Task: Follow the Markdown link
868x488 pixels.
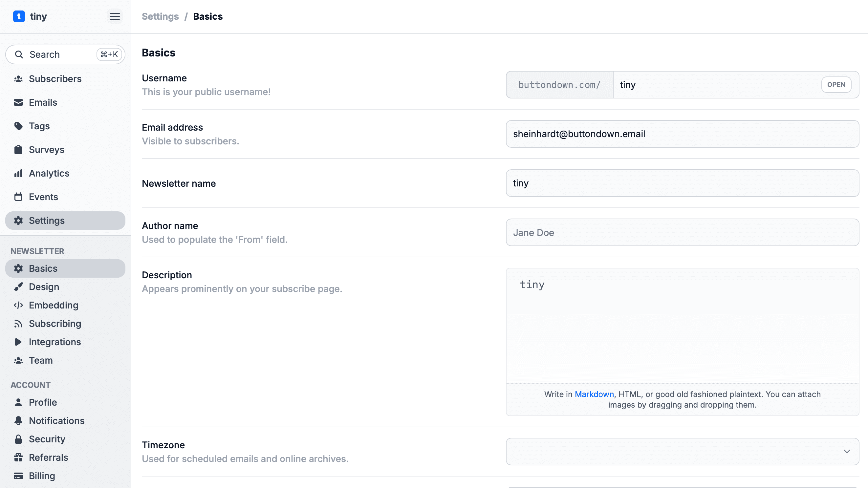Action: point(594,394)
